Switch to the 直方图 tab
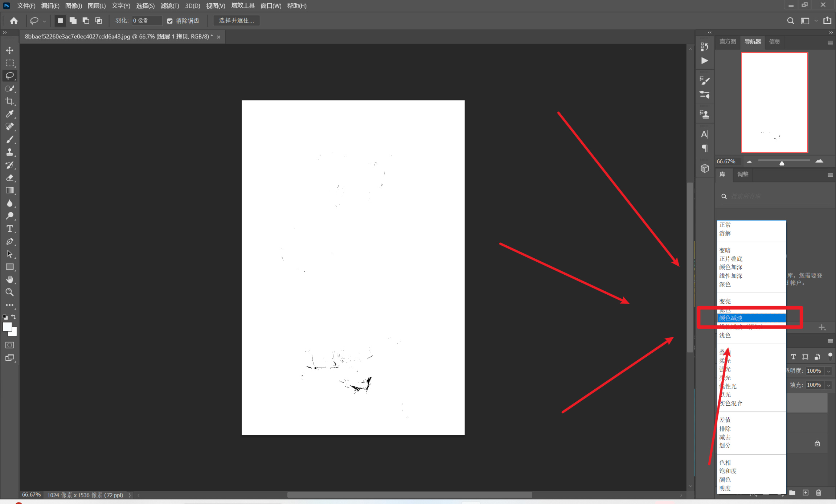Viewport: 836px width, 504px height. 728,41
